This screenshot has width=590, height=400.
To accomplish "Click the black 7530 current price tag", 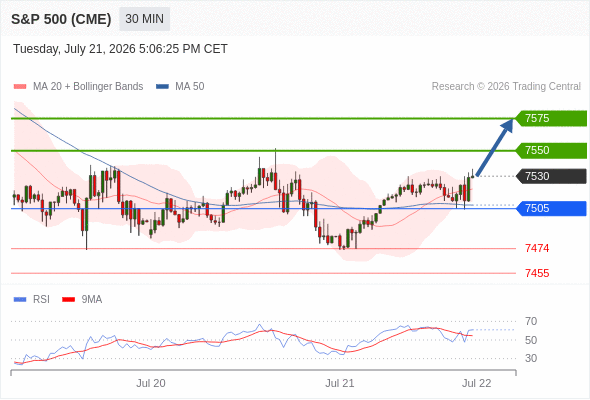I will (551, 176).
